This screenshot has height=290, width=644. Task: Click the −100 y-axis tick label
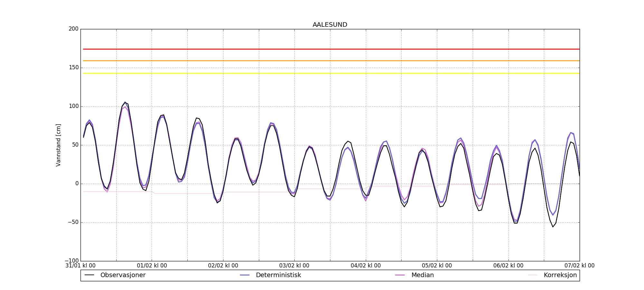pos(71,261)
